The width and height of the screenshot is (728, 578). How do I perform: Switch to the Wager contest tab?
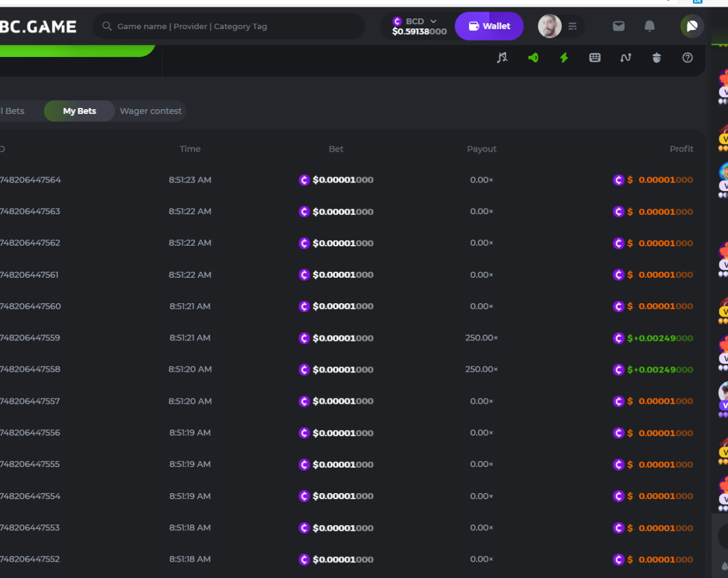150,111
